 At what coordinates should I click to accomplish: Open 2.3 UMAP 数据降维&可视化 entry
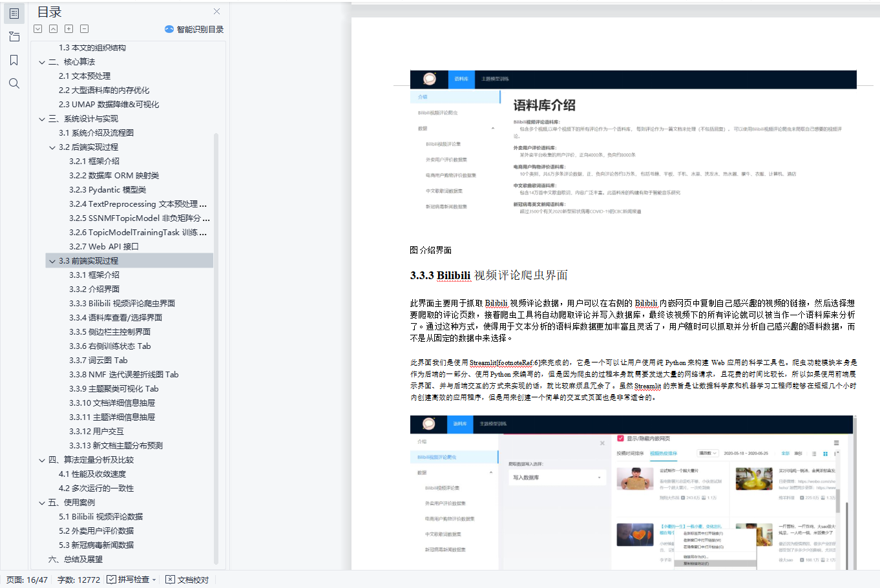tap(109, 105)
